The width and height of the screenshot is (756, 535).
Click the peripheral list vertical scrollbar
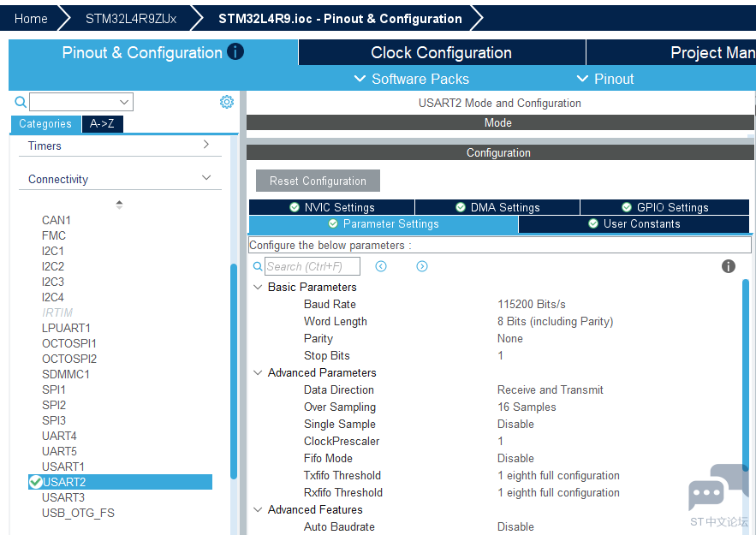point(234,368)
